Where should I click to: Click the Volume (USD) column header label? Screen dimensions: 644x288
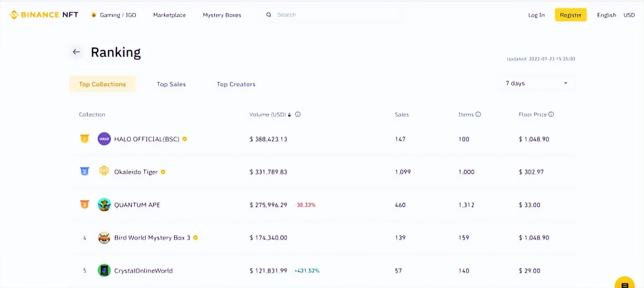[268, 114]
